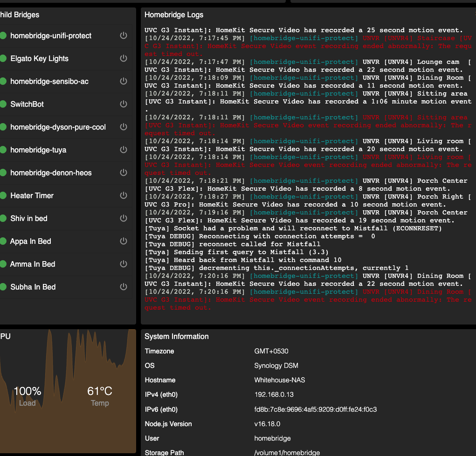
Task: Click the green status dot for SwitchBot
Action: (x=5, y=104)
